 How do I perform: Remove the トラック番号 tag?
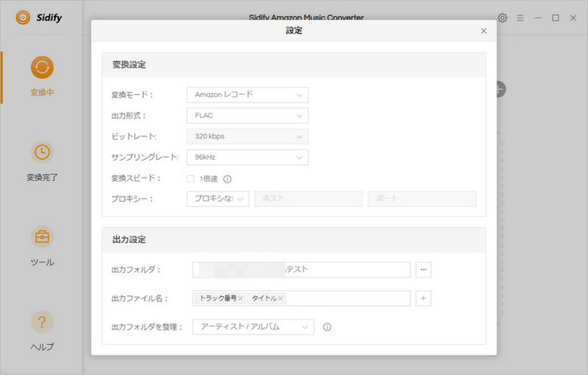click(x=240, y=298)
